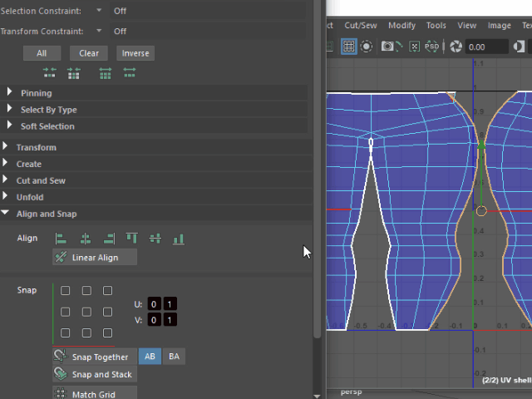Click the Align Top icon

[131, 239]
